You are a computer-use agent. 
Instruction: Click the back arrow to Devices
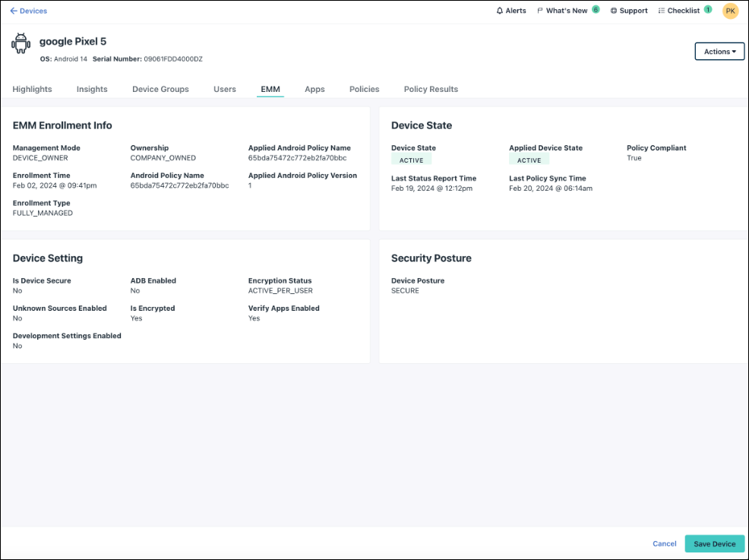click(14, 11)
